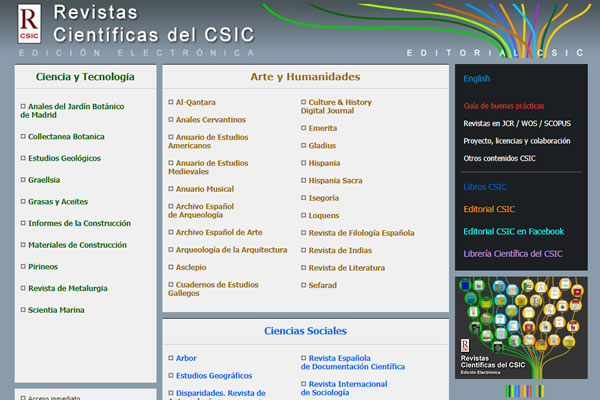Image resolution: width=600 pixels, height=400 pixels.
Task: Open Otros contenidos CSIC
Action: 499,158
